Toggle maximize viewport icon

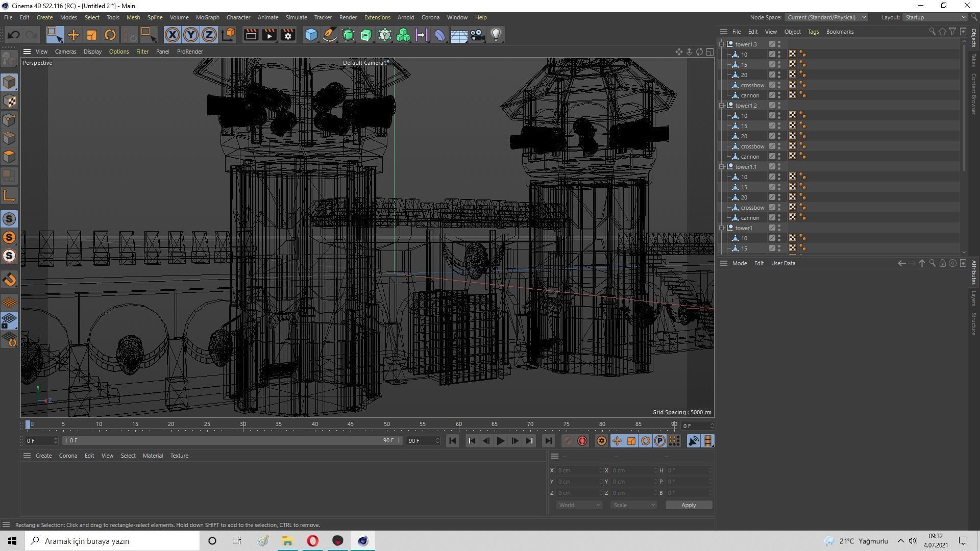[710, 52]
